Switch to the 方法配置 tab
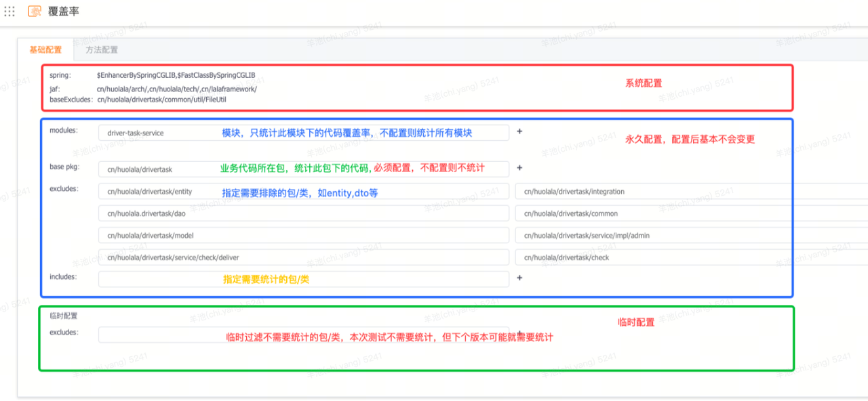This screenshot has width=868, height=401. [102, 50]
